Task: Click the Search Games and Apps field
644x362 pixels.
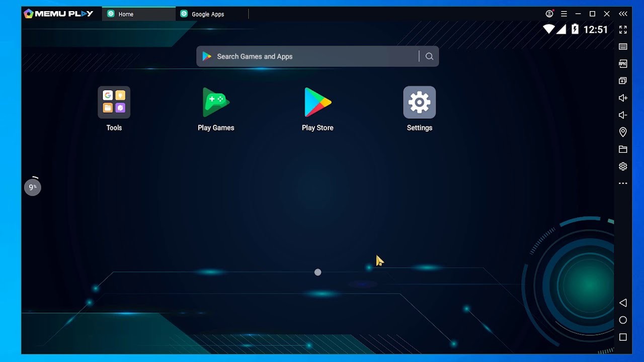Action: [317, 56]
